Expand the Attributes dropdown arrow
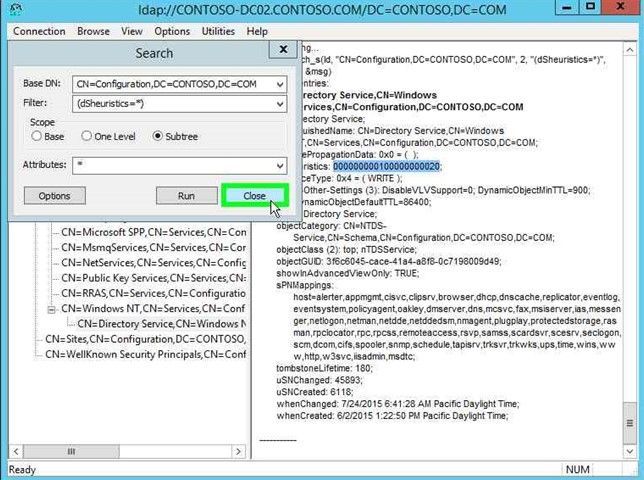 tap(280, 165)
